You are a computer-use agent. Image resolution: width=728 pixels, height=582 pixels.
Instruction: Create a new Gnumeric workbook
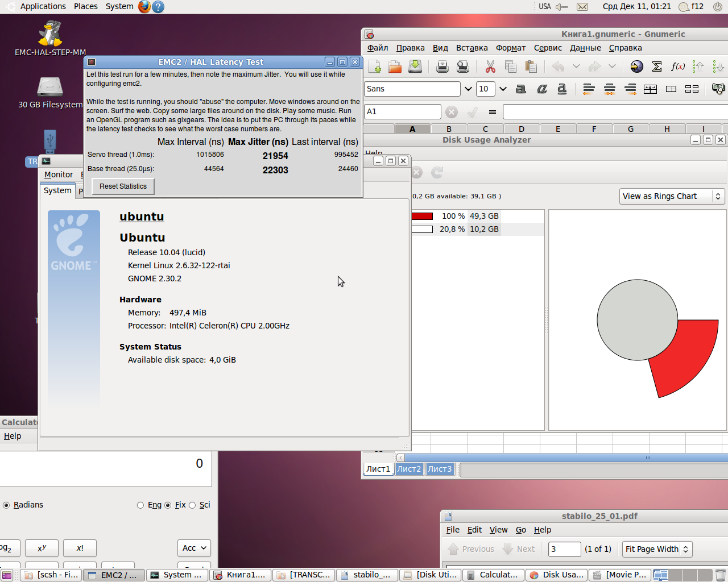pos(375,66)
